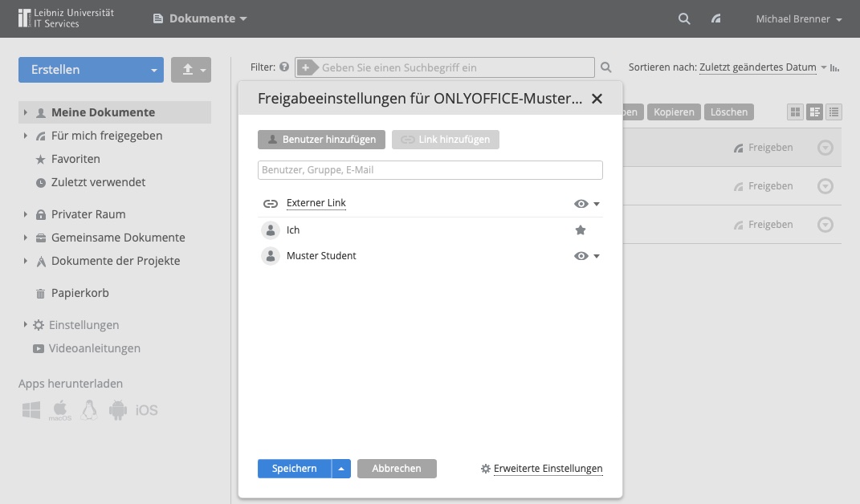This screenshot has width=860, height=504.
Task: Download the Android app
Action: (118, 410)
